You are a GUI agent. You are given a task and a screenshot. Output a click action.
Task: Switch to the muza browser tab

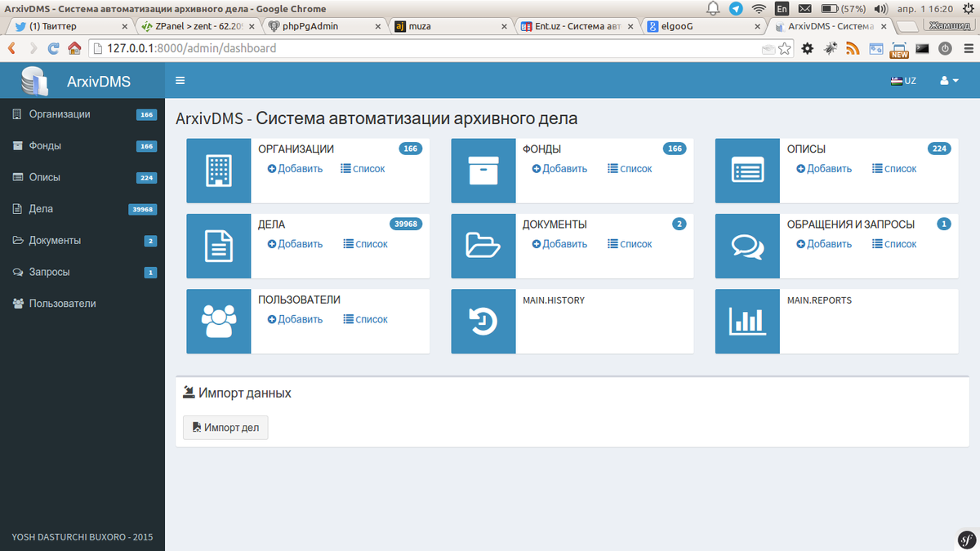452,26
